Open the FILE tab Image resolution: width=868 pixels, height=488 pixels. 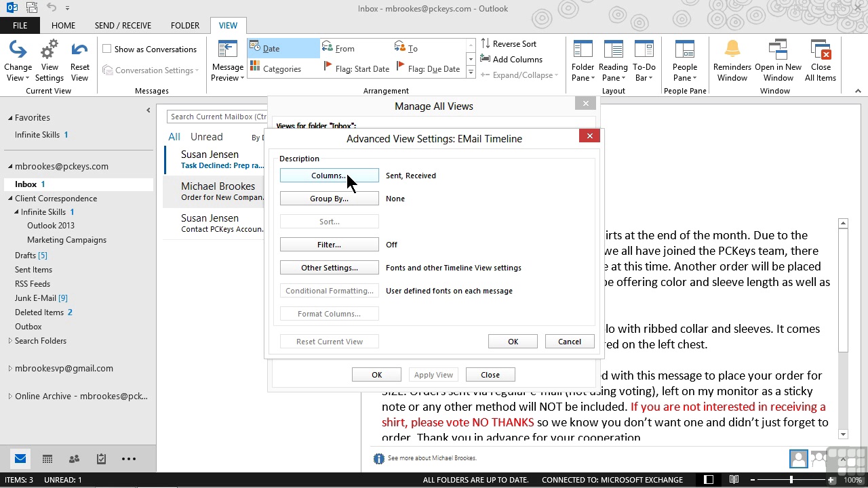[x=20, y=25]
